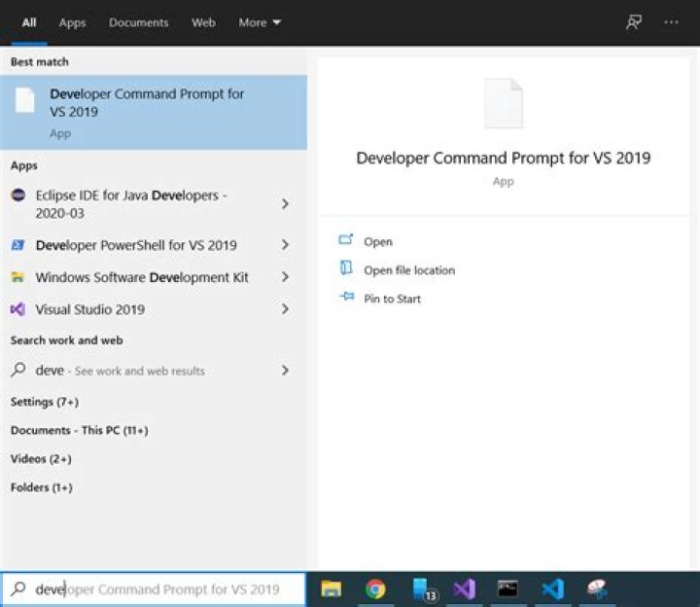
Task: Open the More filter dropdown
Action: [260, 22]
